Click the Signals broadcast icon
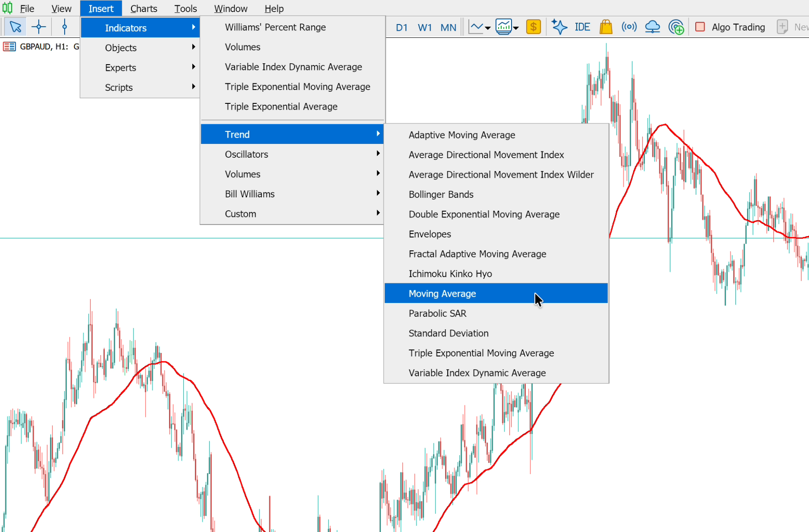This screenshot has height=532, width=809. (x=629, y=27)
